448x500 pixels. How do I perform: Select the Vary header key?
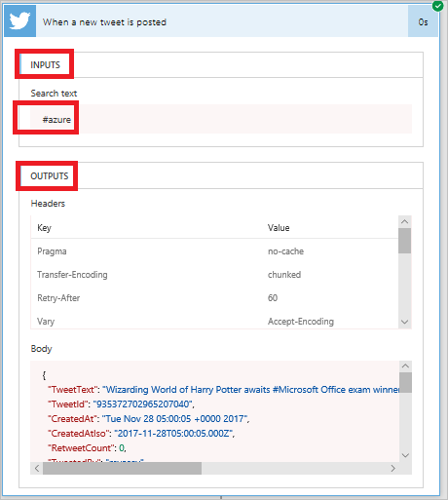click(x=46, y=322)
